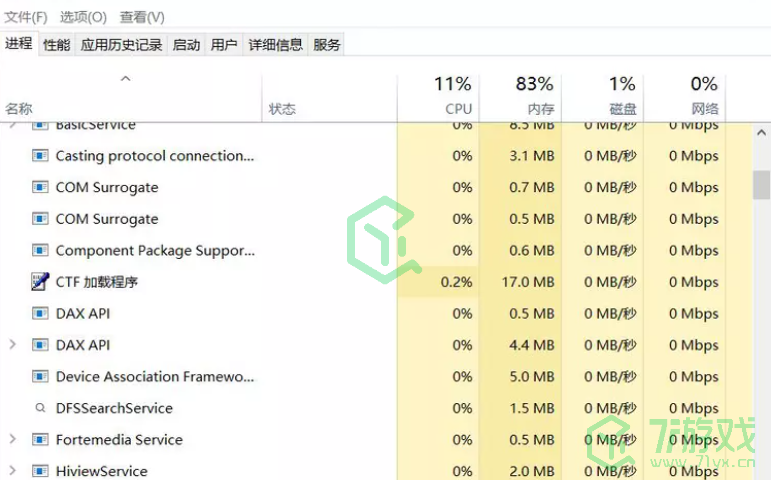Sort processes by the CPU column header

[452, 95]
